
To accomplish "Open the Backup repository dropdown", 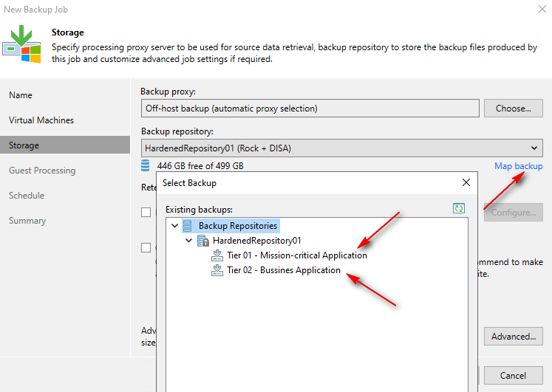I will coord(534,148).
